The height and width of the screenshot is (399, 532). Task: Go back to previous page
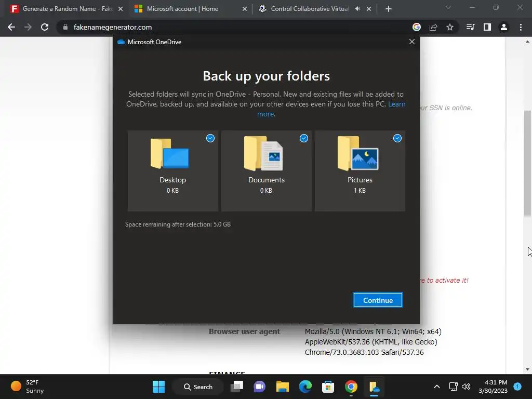point(11,27)
